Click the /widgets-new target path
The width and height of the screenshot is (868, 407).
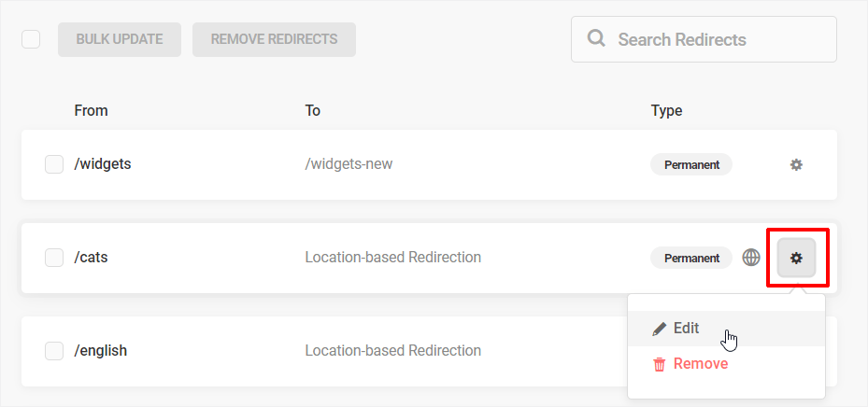click(349, 164)
